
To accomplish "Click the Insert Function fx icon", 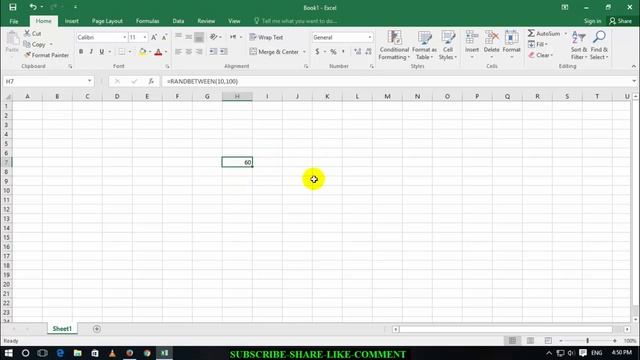I will [x=151, y=81].
